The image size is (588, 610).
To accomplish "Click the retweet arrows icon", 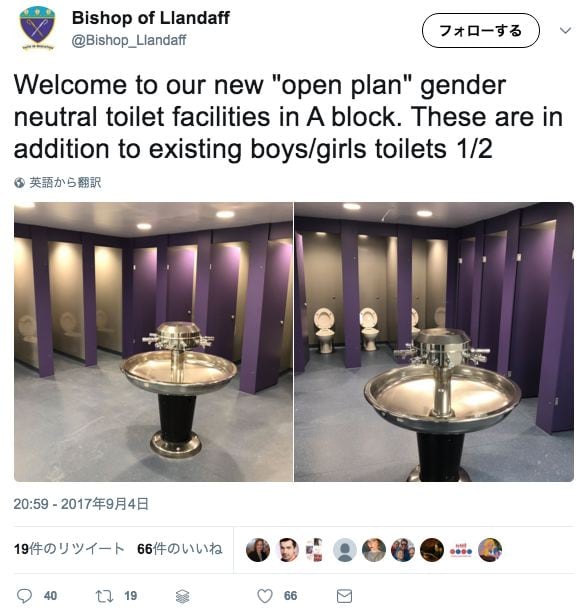I will [104, 596].
